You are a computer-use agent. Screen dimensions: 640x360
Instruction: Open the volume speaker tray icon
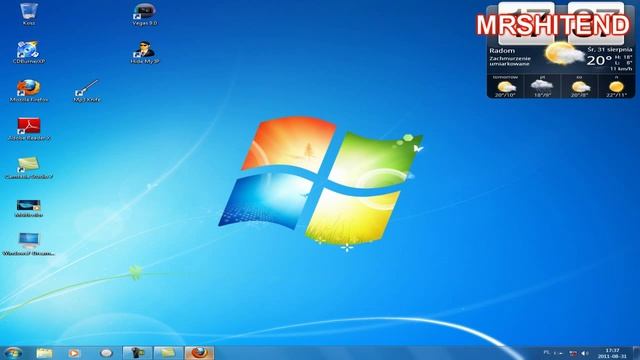point(585,353)
